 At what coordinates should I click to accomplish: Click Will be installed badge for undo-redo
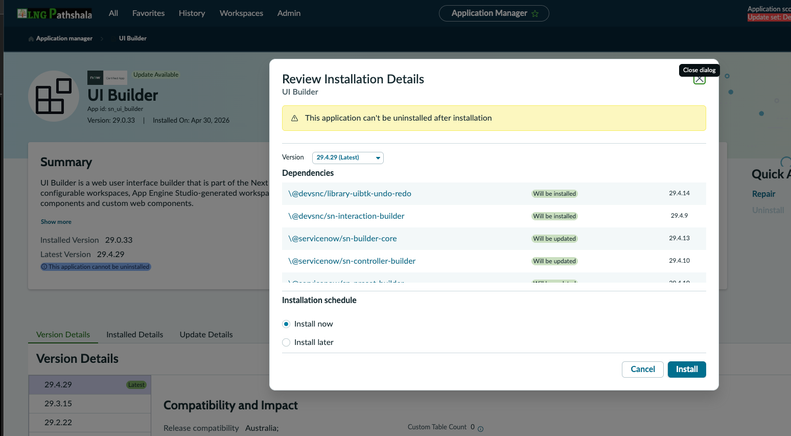pyautogui.click(x=554, y=194)
